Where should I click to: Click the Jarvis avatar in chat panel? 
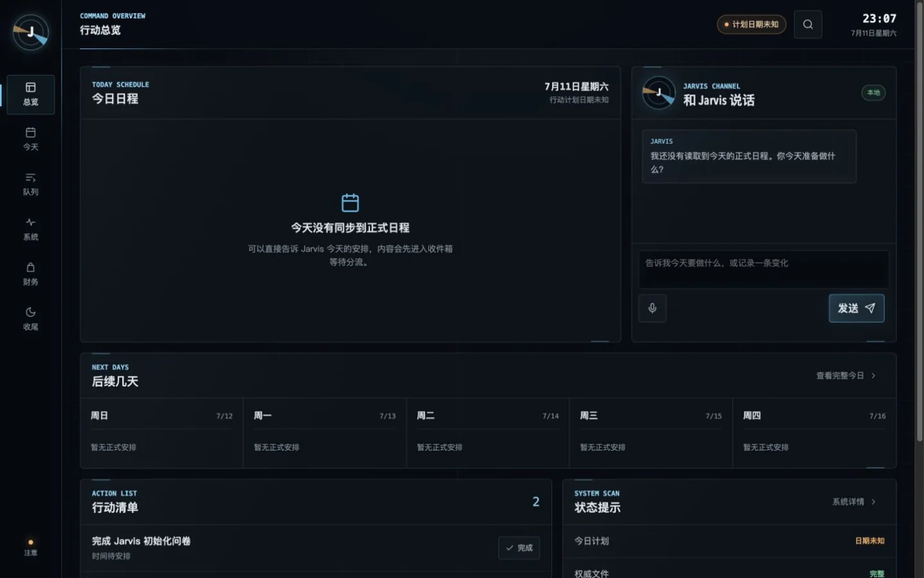tap(659, 92)
